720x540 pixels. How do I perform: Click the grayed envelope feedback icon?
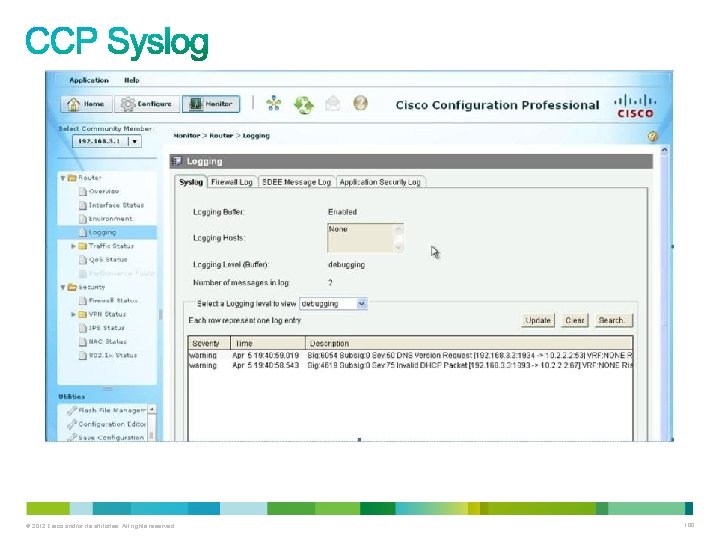(333, 103)
